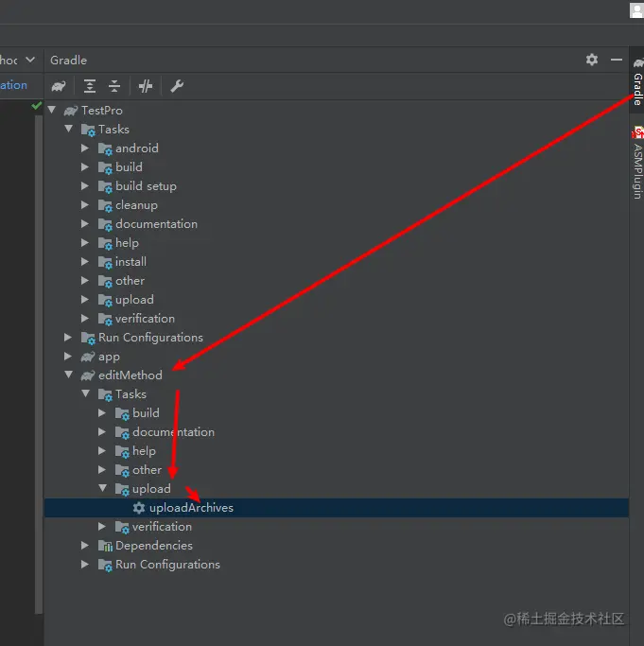Select the uploadArchives task
The height and width of the screenshot is (646, 644).
coord(337,508)
